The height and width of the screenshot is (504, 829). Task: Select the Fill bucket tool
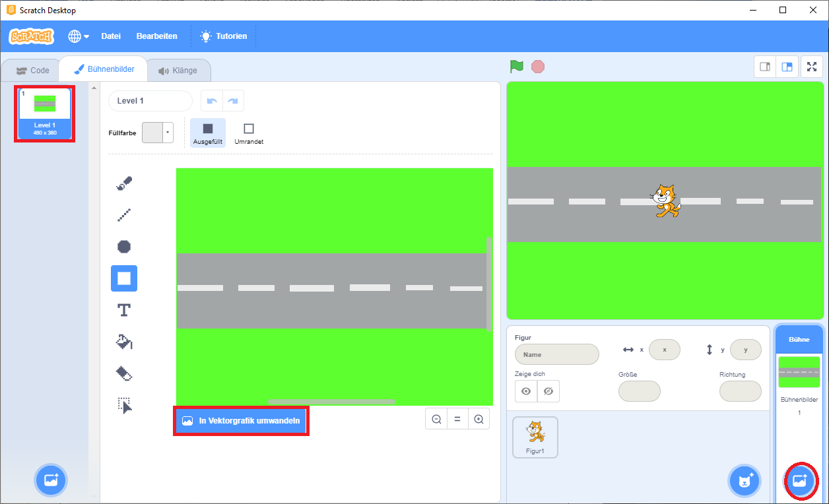(x=124, y=342)
